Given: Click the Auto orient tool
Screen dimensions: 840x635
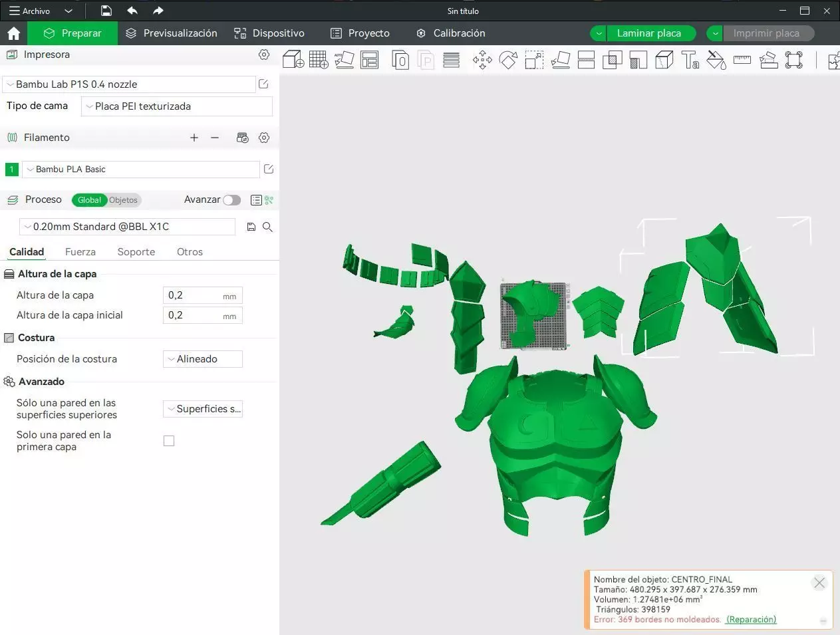Looking at the screenshot, I should tap(344, 60).
